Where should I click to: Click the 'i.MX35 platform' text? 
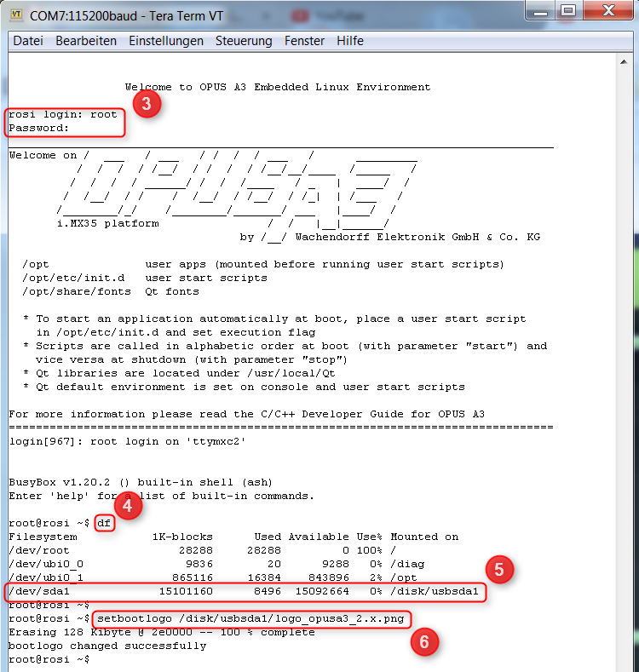[x=108, y=223]
